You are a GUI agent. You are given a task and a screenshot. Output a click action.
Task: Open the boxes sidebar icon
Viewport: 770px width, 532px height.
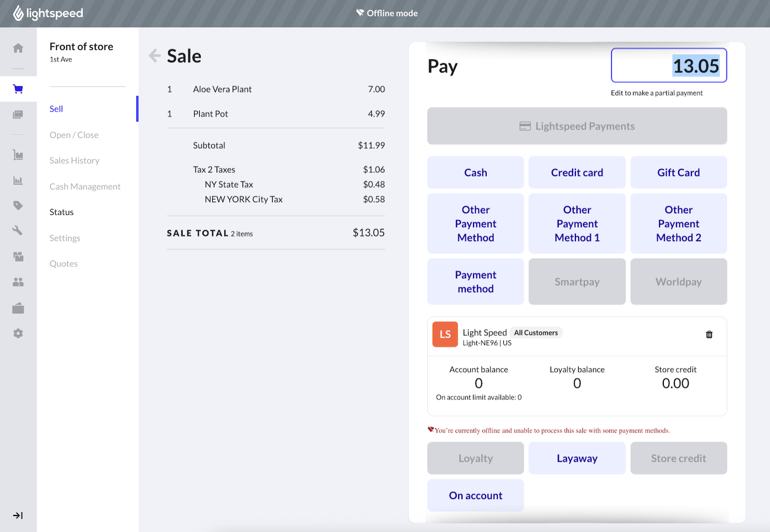pos(18,257)
